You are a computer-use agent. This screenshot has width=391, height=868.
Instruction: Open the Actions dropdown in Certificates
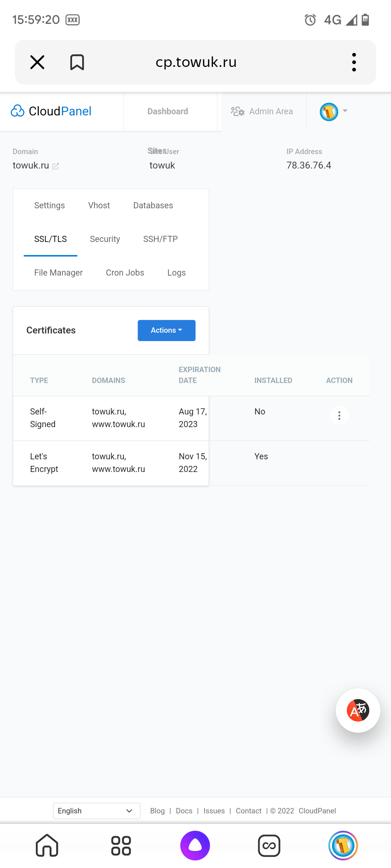tap(166, 330)
